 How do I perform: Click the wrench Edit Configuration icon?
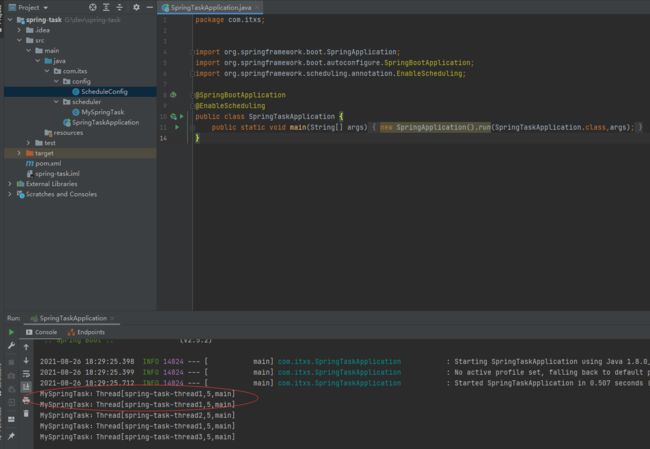[x=11, y=345]
